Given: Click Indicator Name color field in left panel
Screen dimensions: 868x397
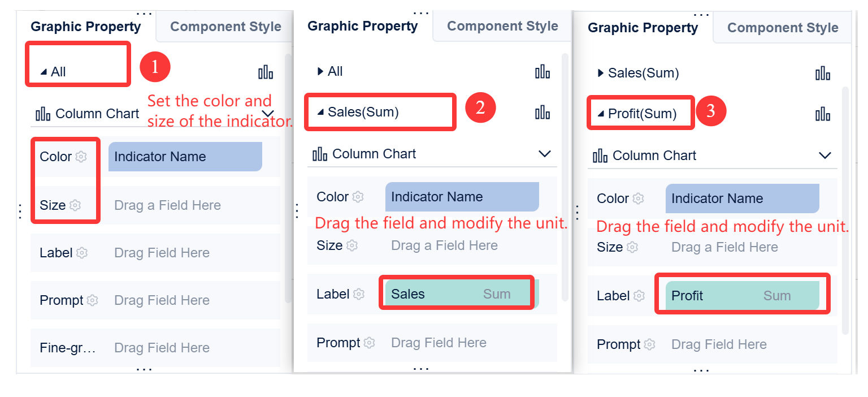Looking at the screenshot, I should (x=185, y=157).
